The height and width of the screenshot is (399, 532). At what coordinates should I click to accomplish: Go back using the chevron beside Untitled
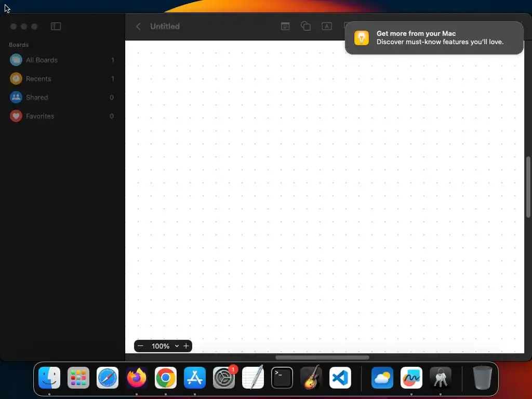point(138,26)
